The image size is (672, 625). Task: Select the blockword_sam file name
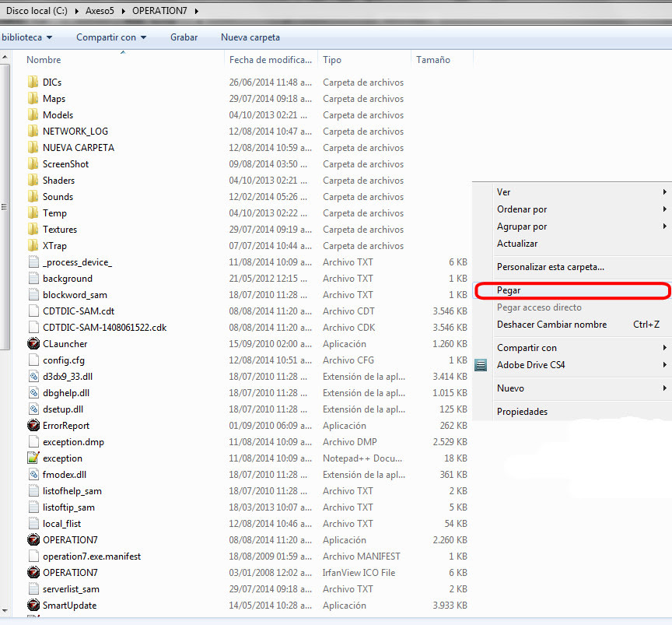(x=75, y=295)
